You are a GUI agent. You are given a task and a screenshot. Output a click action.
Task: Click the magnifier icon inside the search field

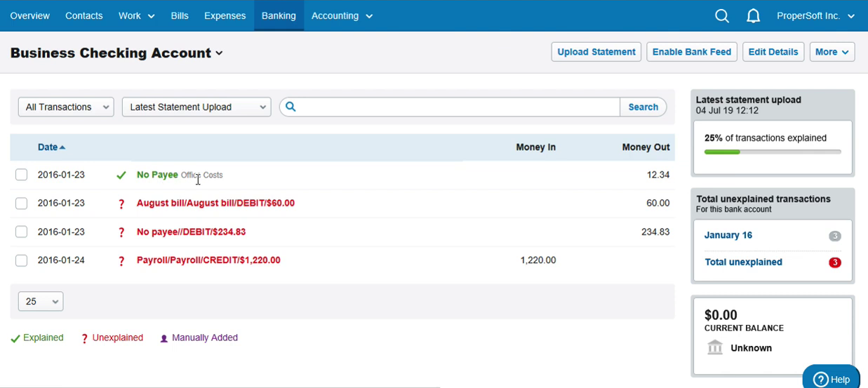(291, 107)
